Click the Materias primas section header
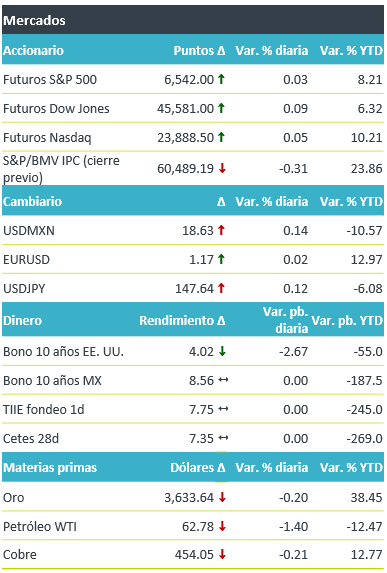387x573 pixels. pos(50,467)
